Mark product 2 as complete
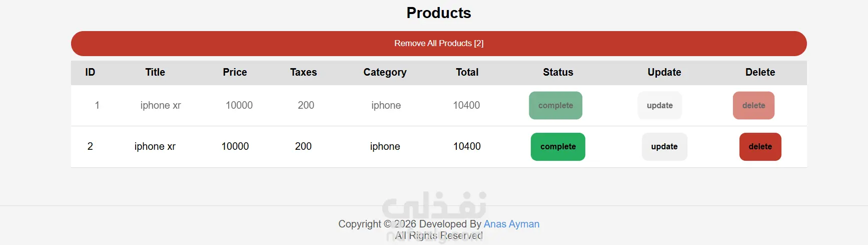Screen dimensions: 868x245 pyautogui.click(x=558, y=147)
